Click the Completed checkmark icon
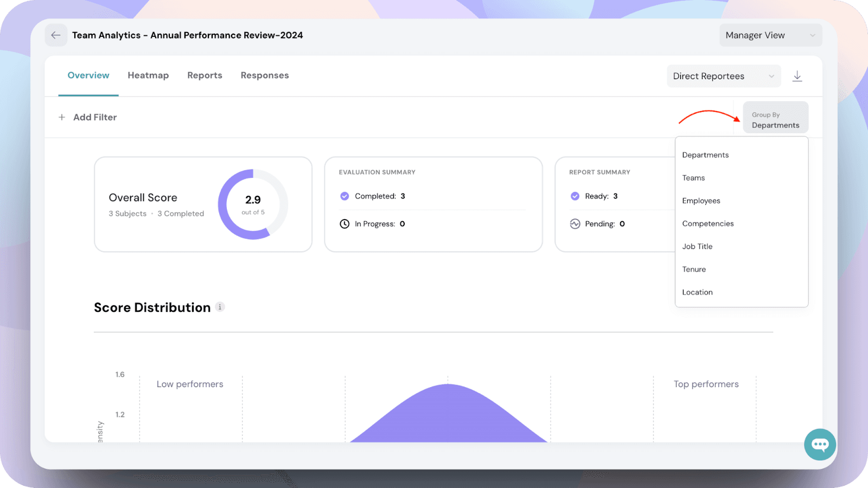This screenshot has width=868, height=488. point(344,196)
